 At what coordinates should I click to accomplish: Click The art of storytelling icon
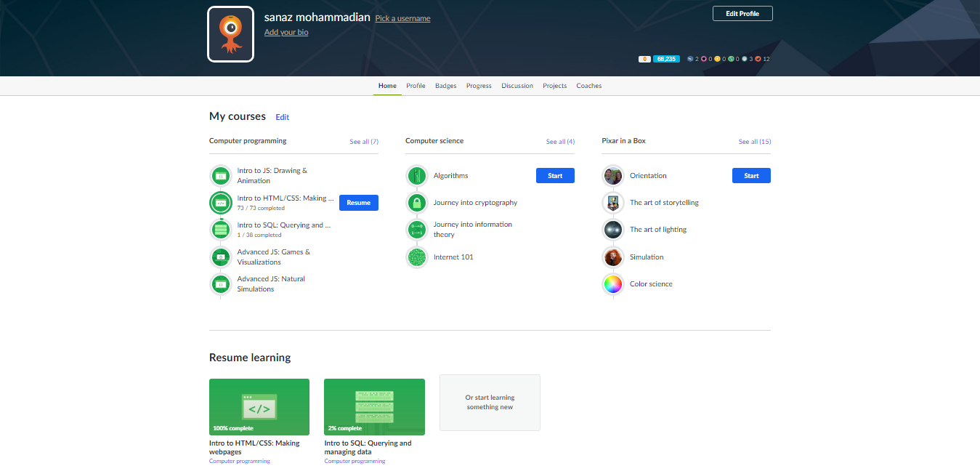coord(613,203)
